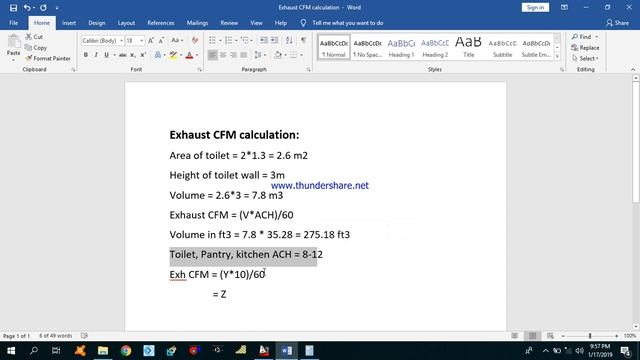Screen dimensions: 640x360
Task: Sort the selected paragraphs
Action: click(289, 40)
